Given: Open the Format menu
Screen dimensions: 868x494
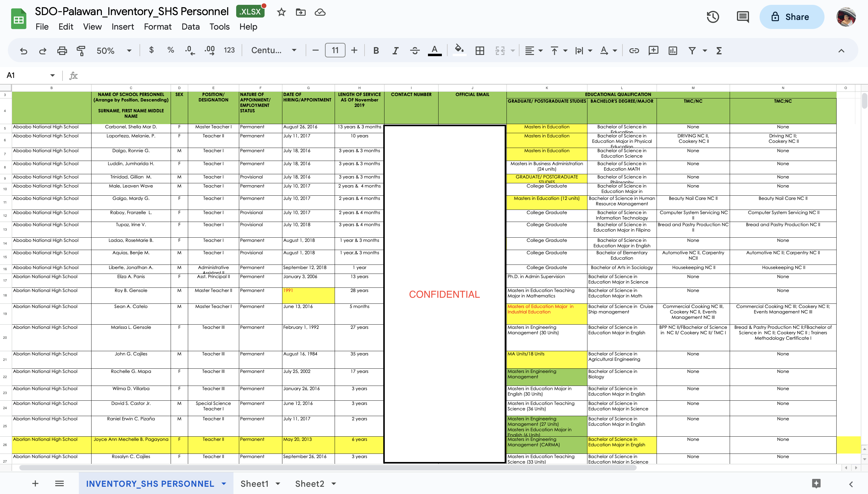Looking at the screenshot, I should tap(157, 27).
